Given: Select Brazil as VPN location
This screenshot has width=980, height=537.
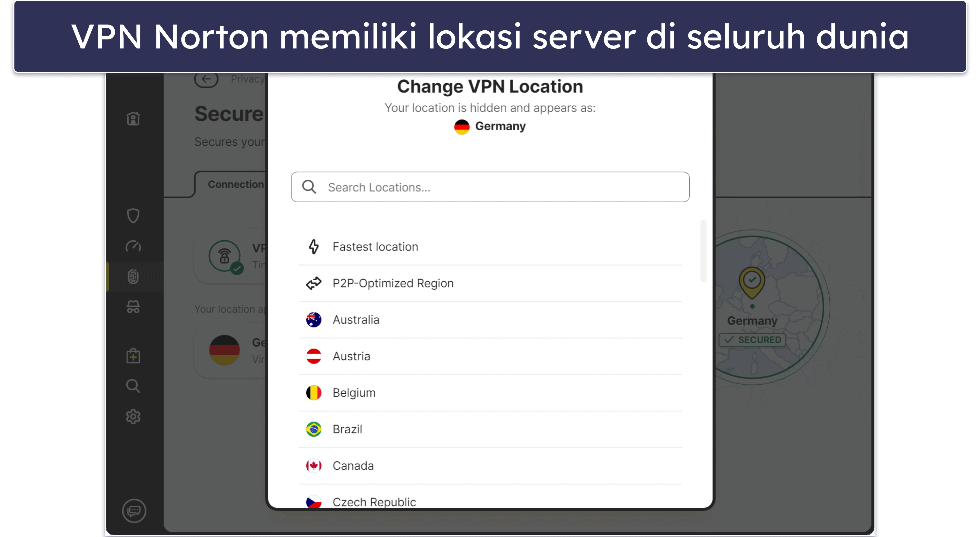Looking at the screenshot, I should point(490,429).
